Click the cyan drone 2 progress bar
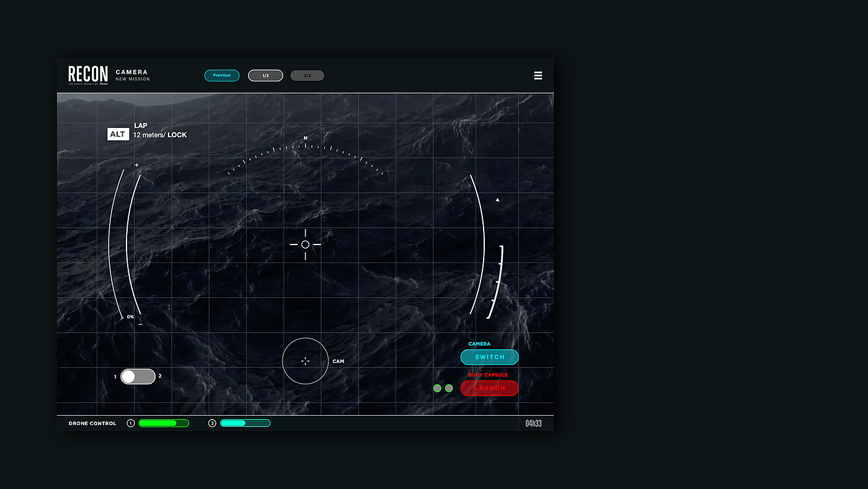 tap(245, 423)
